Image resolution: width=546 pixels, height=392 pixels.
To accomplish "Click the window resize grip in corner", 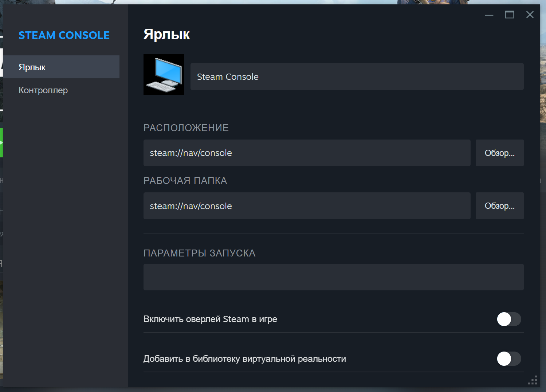I will coord(533,380).
